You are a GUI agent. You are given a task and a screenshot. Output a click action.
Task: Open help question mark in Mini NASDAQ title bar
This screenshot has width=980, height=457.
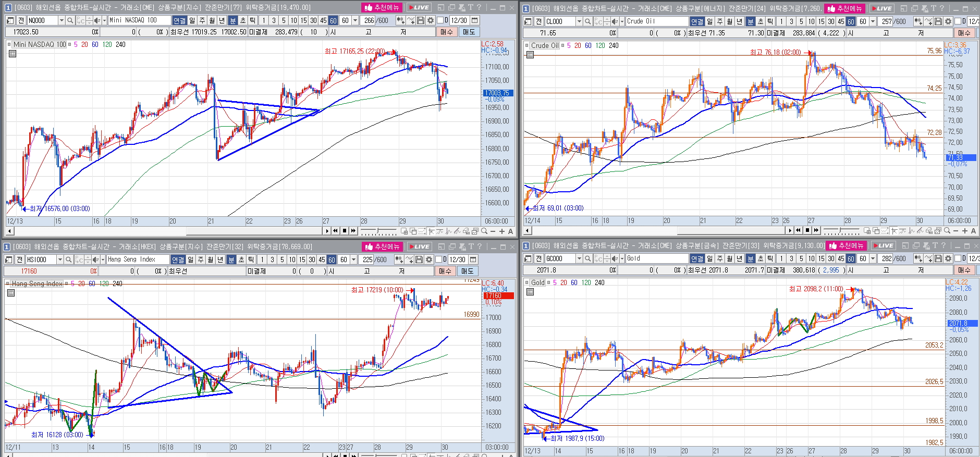479,7
